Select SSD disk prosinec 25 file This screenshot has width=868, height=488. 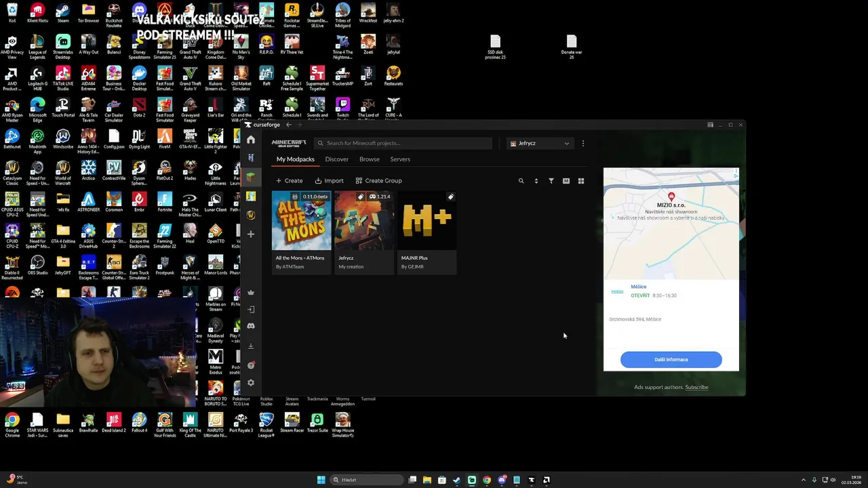pyautogui.click(x=495, y=47)
